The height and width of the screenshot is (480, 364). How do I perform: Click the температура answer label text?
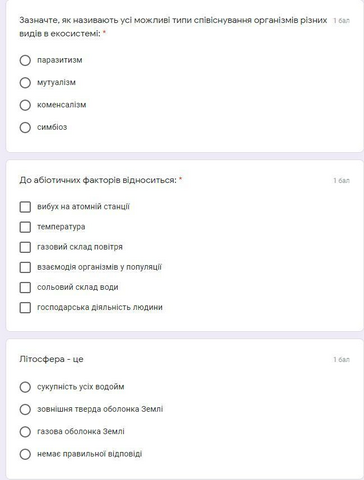61,227
